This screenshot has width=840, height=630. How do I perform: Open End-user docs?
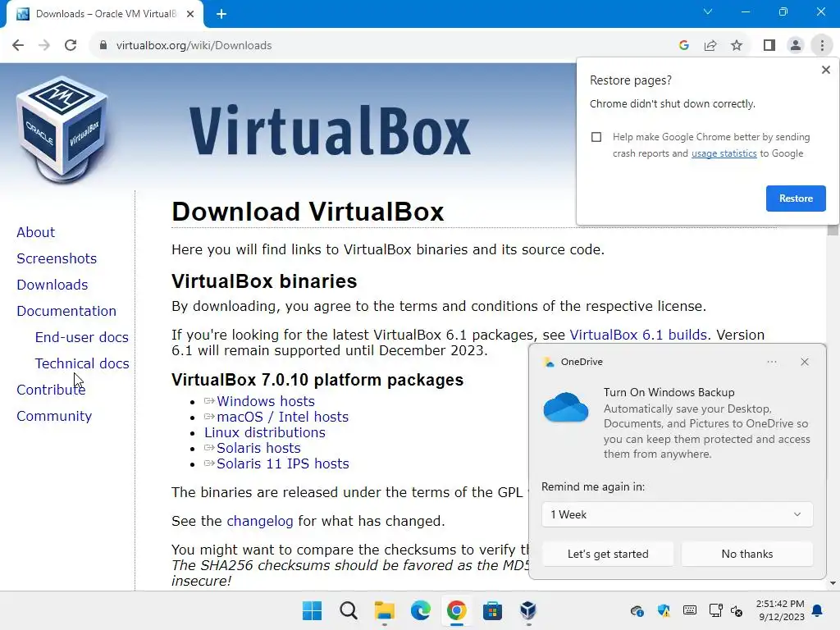click(x=81, y=337)
